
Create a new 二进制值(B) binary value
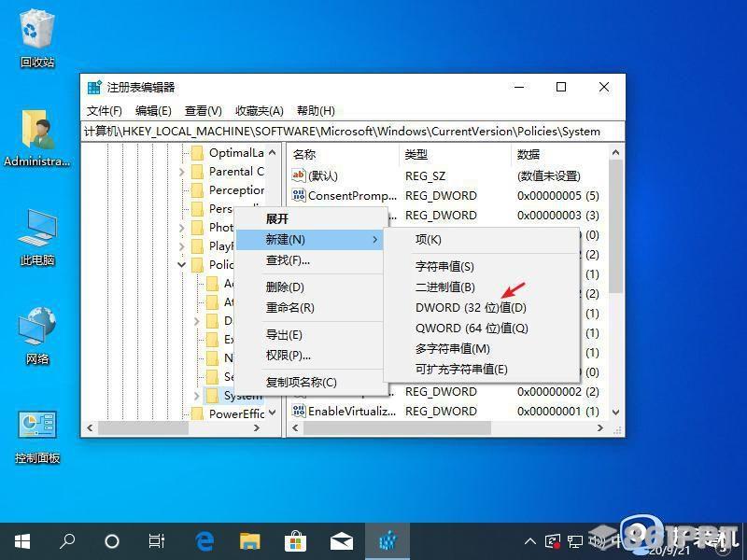coord(482,287)
